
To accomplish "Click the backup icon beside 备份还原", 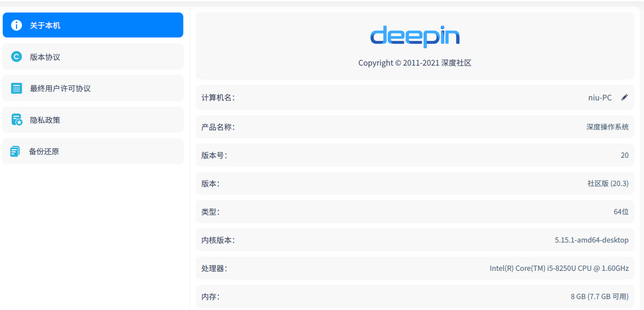I will [x=15, y=151].
